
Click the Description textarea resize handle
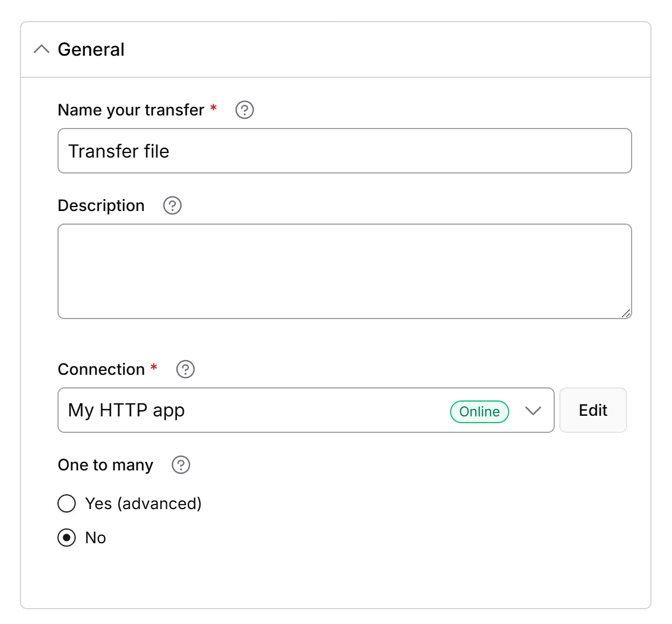[x=626, y=314]
